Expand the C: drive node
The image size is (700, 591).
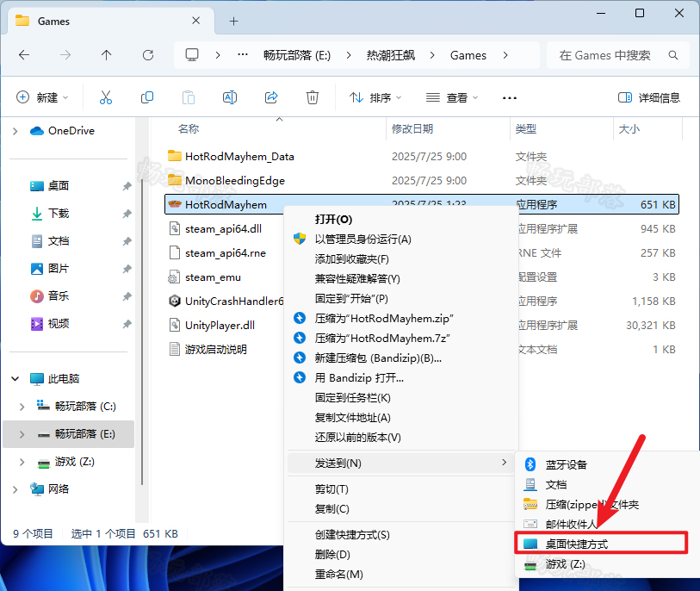(22, 407)
